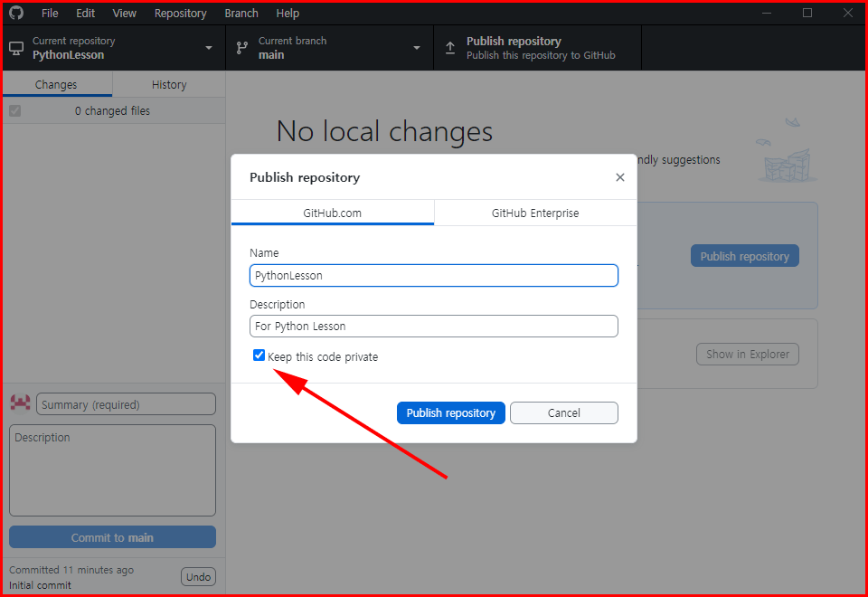This screenshot has width=868, height=597.
Task: Select the Changes tab
Action: tap(56, 84)
